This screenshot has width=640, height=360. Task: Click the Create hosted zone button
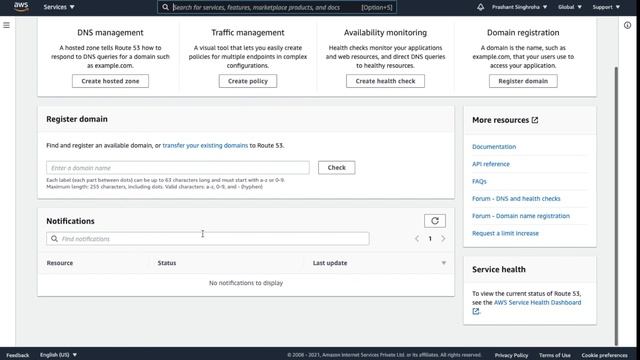point(110,81)
